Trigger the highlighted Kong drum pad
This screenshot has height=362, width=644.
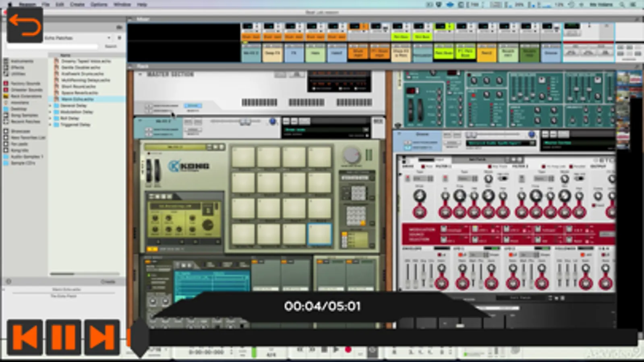point(319,234)
